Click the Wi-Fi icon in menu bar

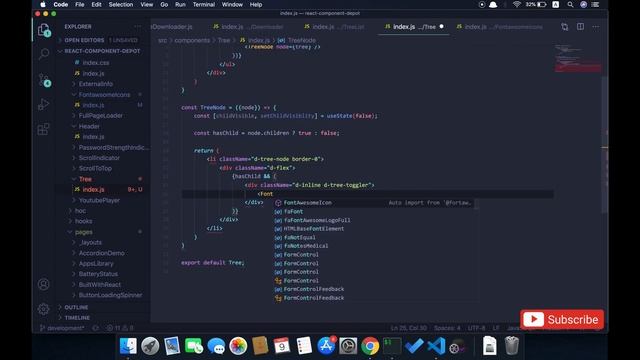point(517,4)
